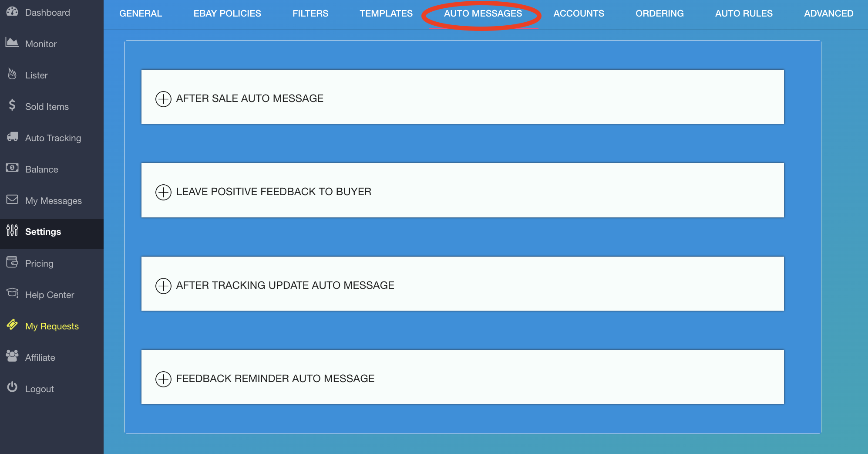
Task: Click the Monitor chart icon
Action: pyautogui.click(x=12, y=43)
